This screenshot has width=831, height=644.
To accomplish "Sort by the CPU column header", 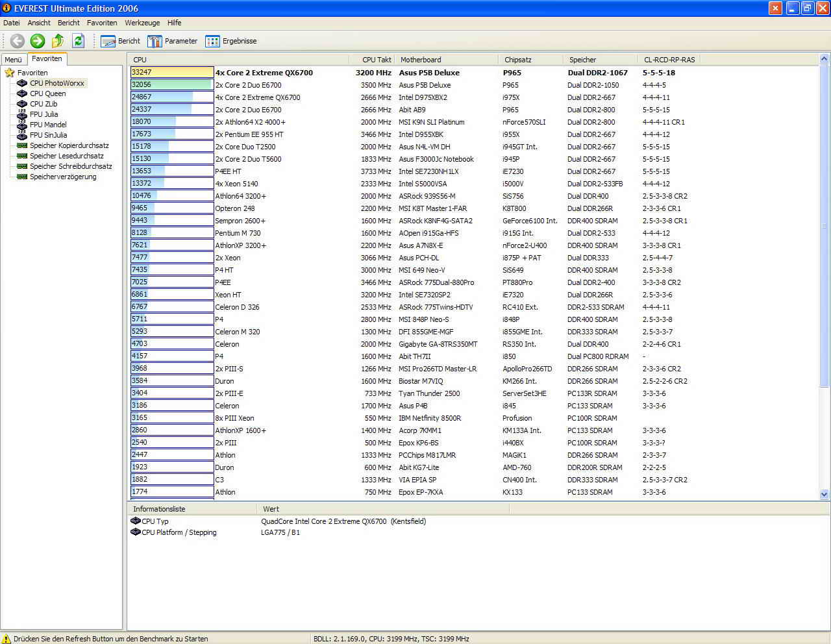I will pos(238,59).
